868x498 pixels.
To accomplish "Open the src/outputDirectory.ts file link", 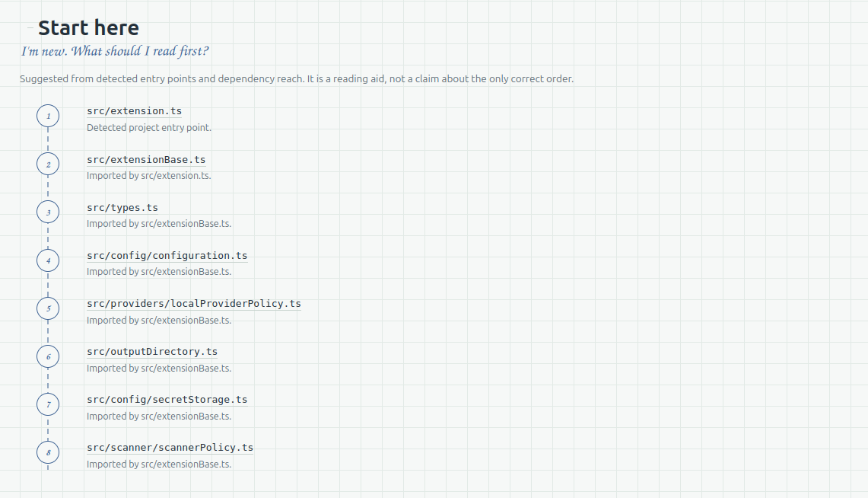I will 152,352.
